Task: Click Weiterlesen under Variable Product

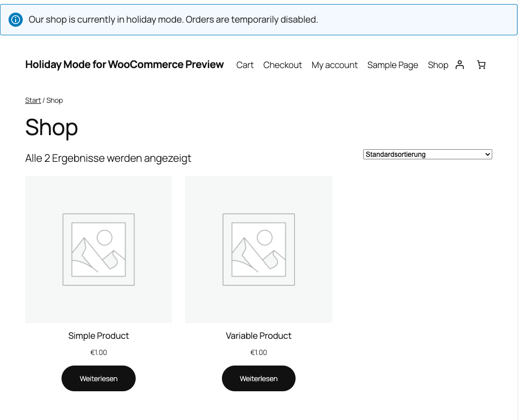Action: [x=259, y=378]
